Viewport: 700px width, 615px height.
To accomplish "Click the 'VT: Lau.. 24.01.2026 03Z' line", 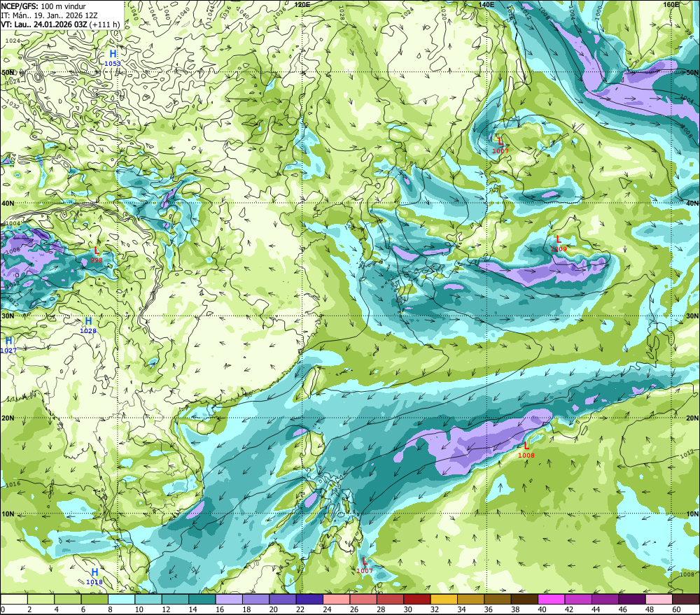I will [x=44, y=24].
